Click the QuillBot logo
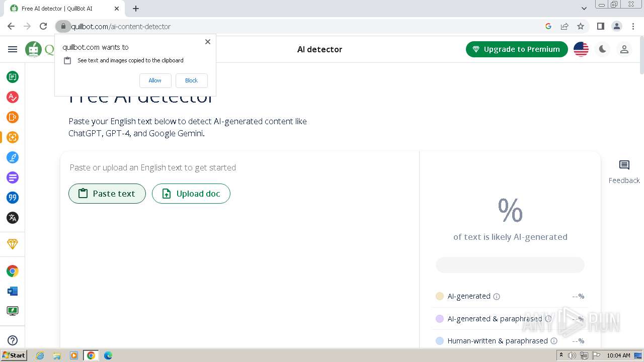644x362 pixels. point(39,49)
